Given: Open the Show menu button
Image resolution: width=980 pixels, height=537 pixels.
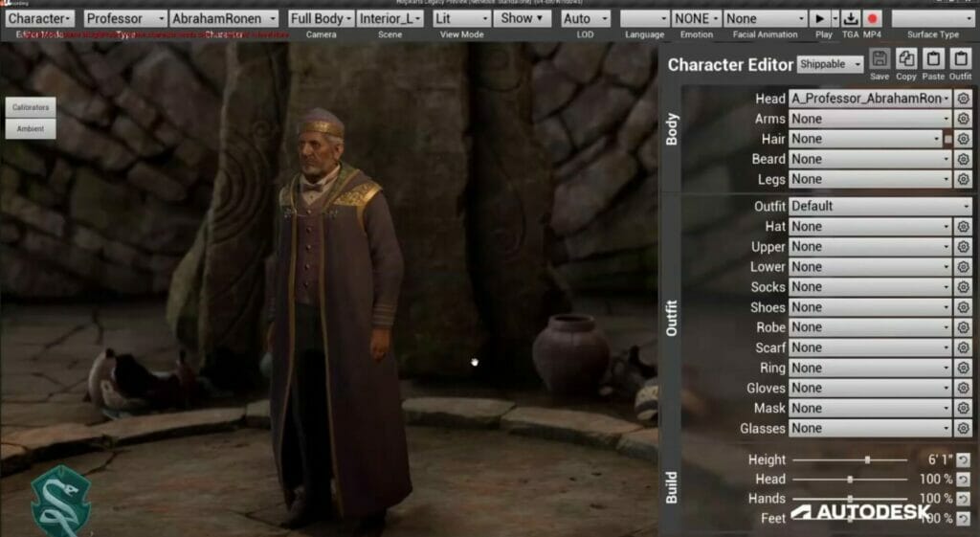Looking at the screenshot, I should (x=522, y=18).
